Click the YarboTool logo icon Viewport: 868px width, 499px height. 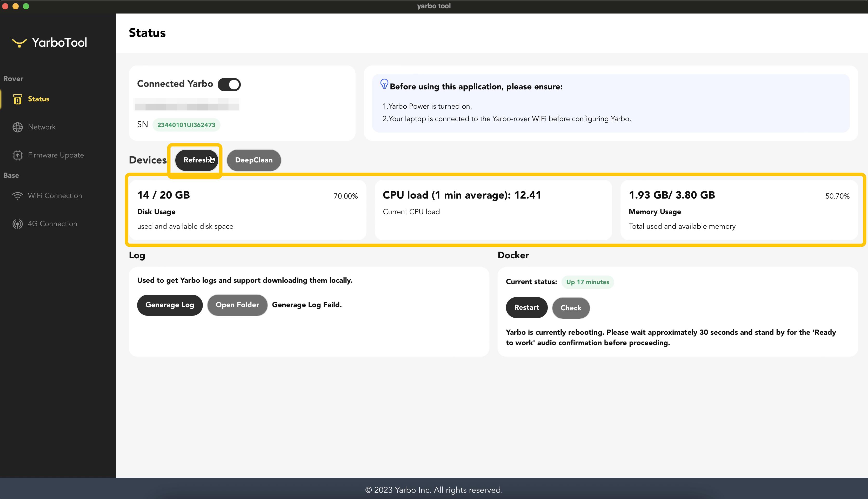(x=19, y=43)
